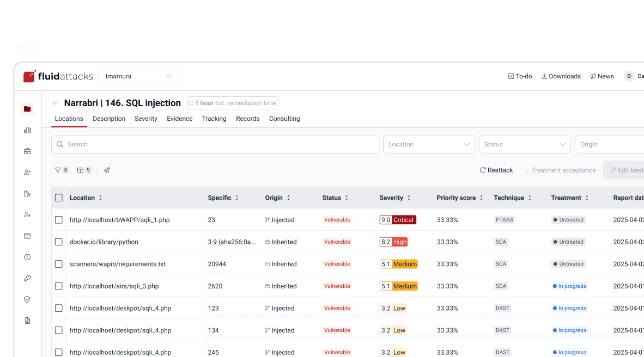Viewport: 644px width, 357px height.
Task: Open the key icon in sidebar
Action: (27, 278)
